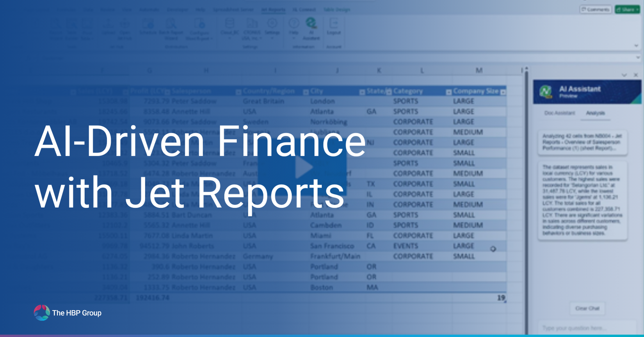Screen dimensions: 644x337
Task: Click the Comments button
Action: (x=595, y=9)
